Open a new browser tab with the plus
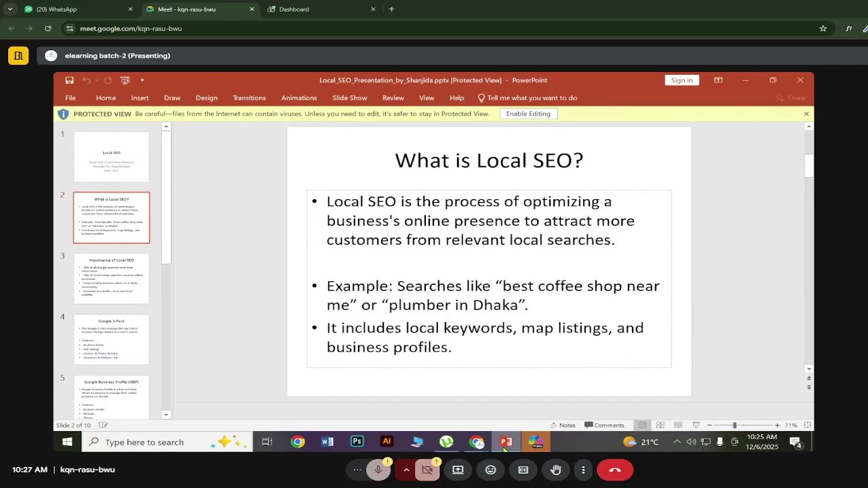 click(391, 9)
